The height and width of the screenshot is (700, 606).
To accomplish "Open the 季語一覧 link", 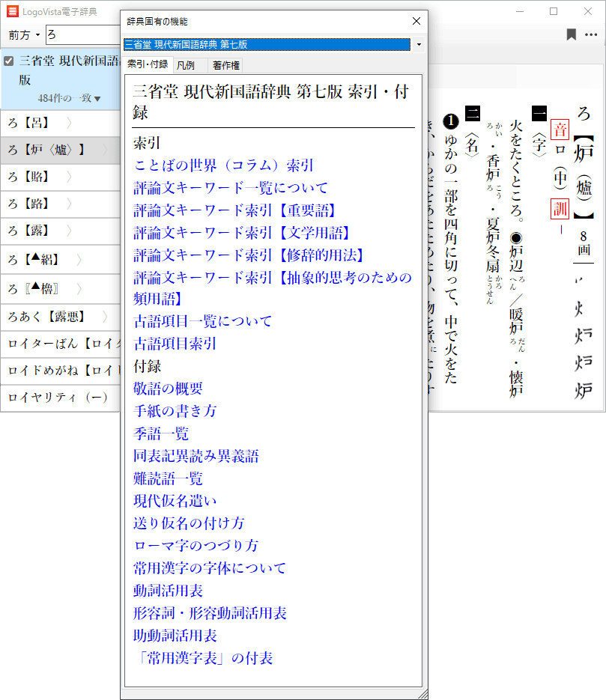I will (x=161, y=433).
